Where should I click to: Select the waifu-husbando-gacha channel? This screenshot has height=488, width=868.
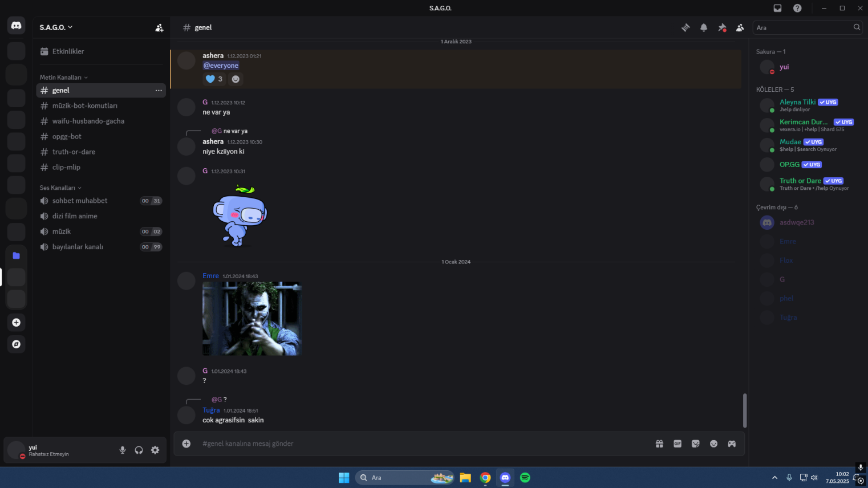[x=101, y=121]
